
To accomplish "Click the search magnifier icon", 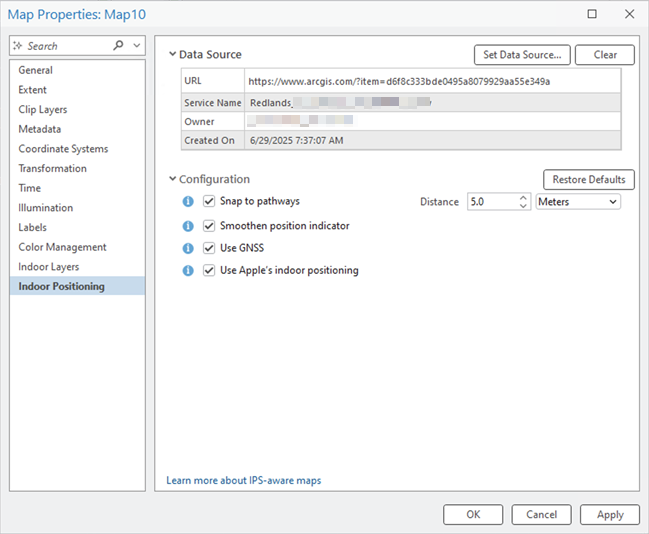I will tap(119, 46).
